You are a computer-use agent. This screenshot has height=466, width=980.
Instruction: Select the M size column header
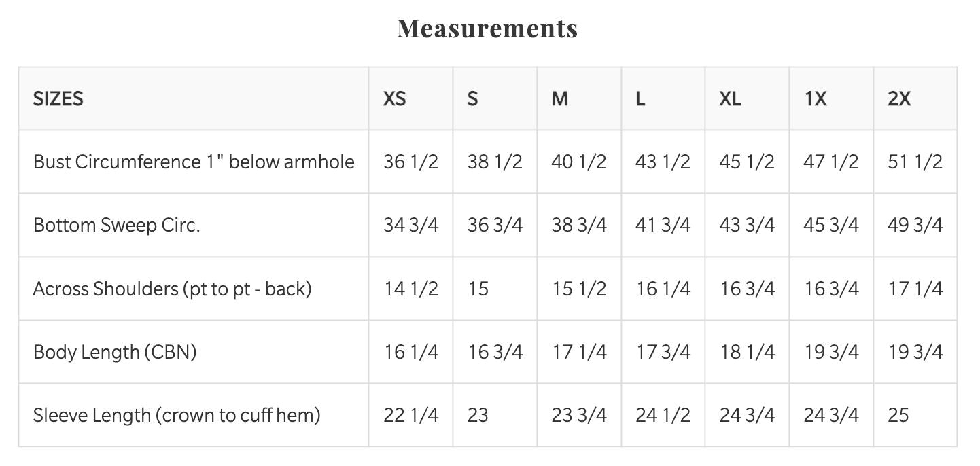pos(559,99)
